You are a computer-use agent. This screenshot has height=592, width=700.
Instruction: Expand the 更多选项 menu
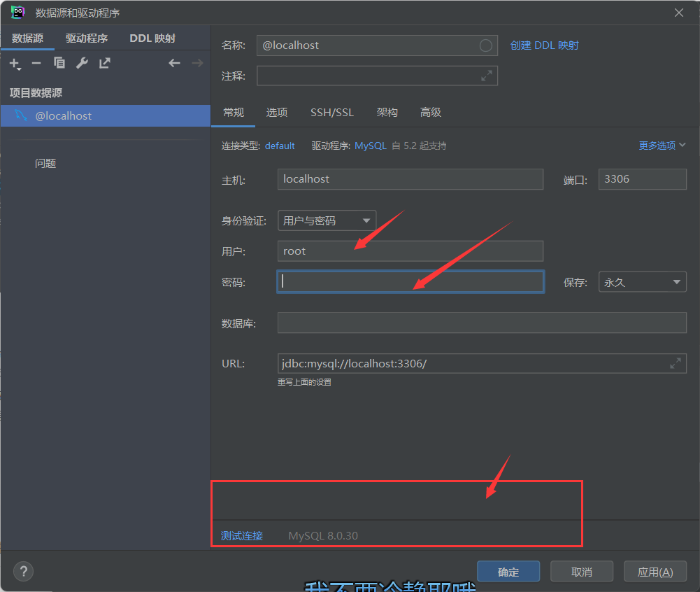pos(662,146)
